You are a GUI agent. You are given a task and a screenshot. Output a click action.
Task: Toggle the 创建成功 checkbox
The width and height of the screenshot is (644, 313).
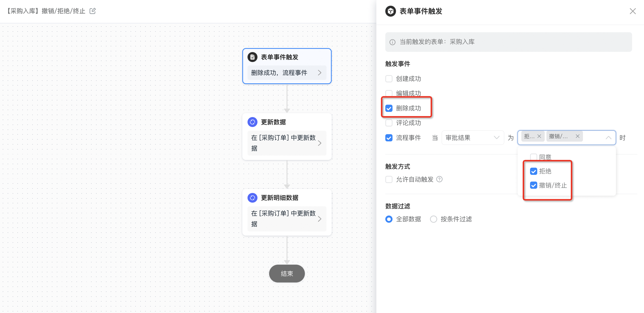pos(389,79)
